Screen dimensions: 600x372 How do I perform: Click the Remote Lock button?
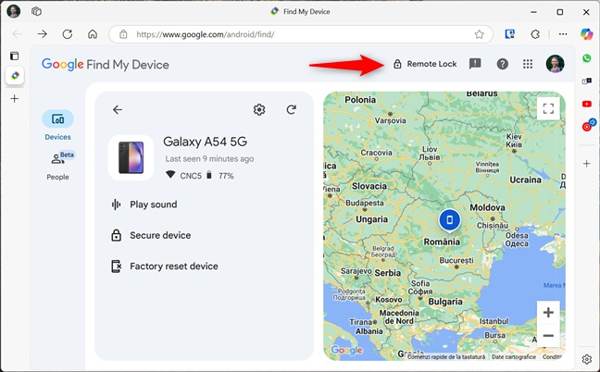[425, 64]
